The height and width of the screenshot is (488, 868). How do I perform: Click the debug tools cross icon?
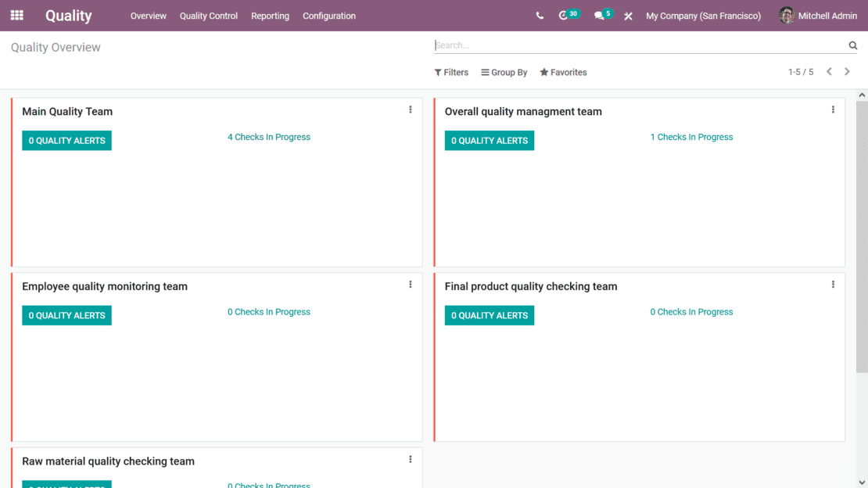tap(628, 16)
